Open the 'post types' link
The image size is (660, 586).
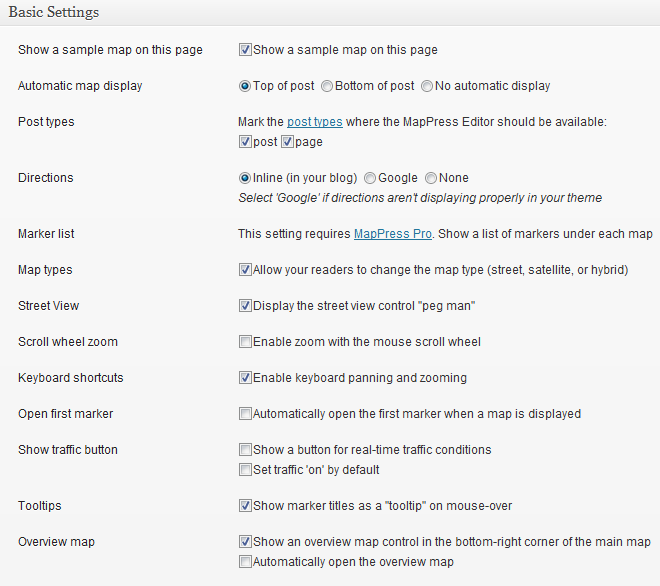click(x=315, y=122)
